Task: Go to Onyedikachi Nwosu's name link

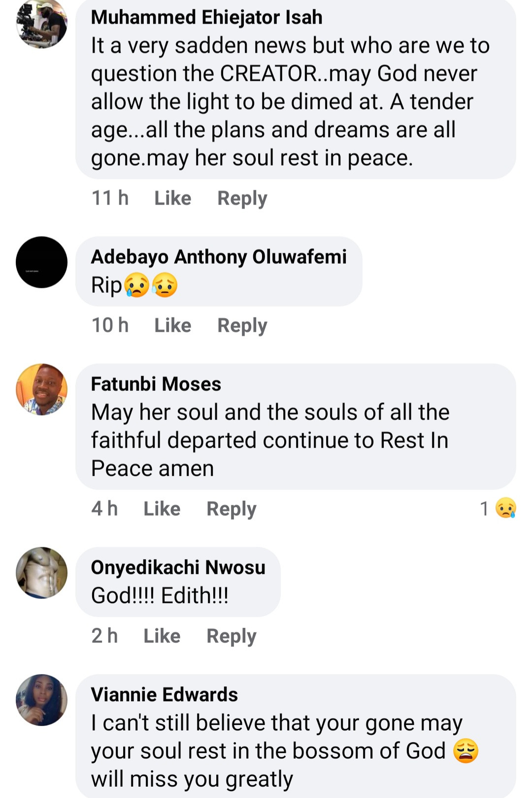Action: click(178, 567)
